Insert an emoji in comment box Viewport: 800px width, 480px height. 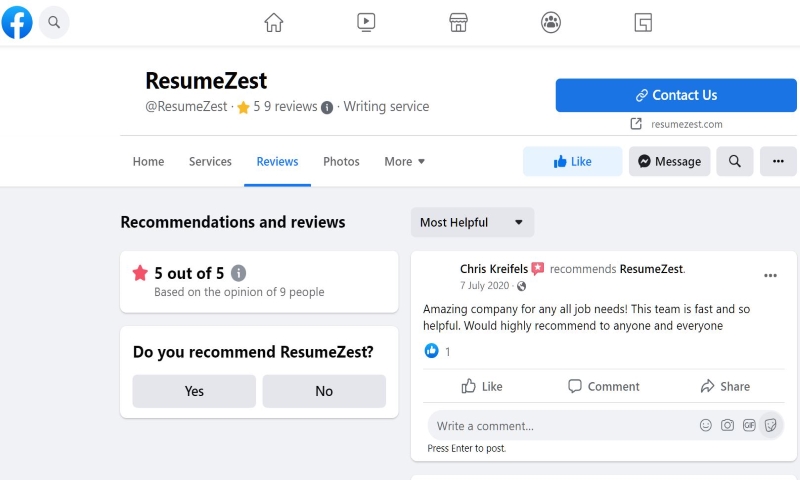point(706,425)
